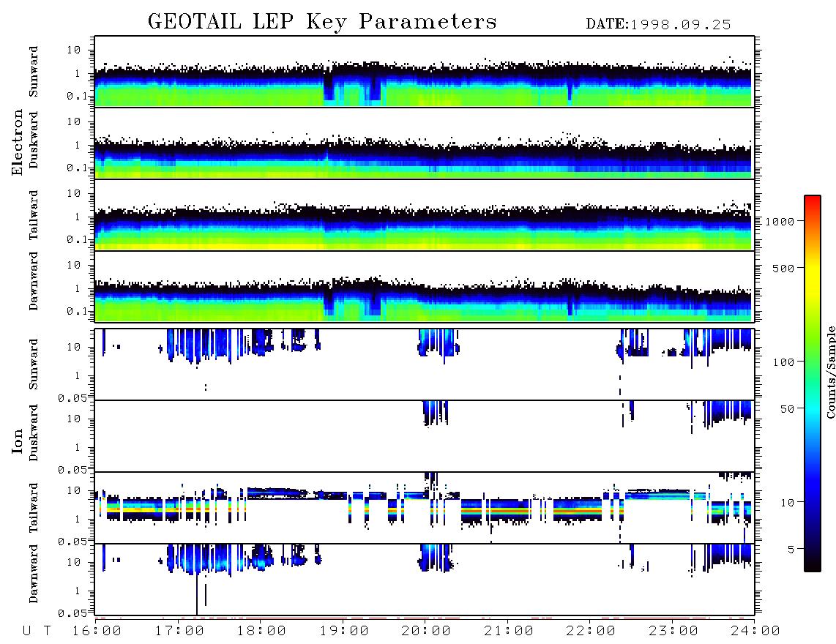Click the rainbow Counts/Sample color bar
Viewport: 836px width, 644px height.
click(813, 383)
